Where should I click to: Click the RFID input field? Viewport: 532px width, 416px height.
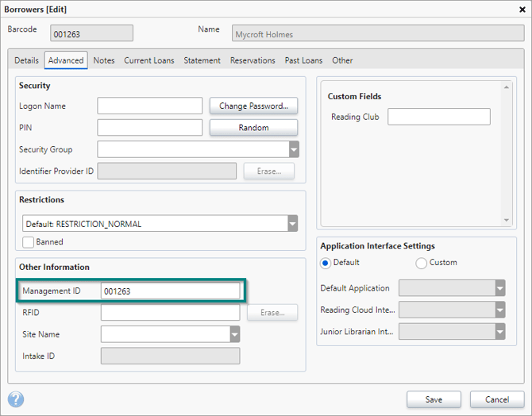[171, 313]
